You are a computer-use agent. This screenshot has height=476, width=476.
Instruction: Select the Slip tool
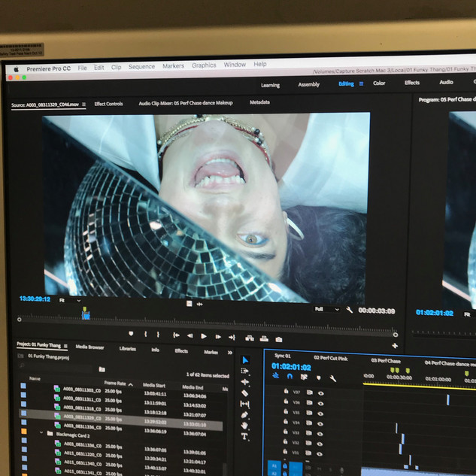pyautogui.click(x=244, y=404)
